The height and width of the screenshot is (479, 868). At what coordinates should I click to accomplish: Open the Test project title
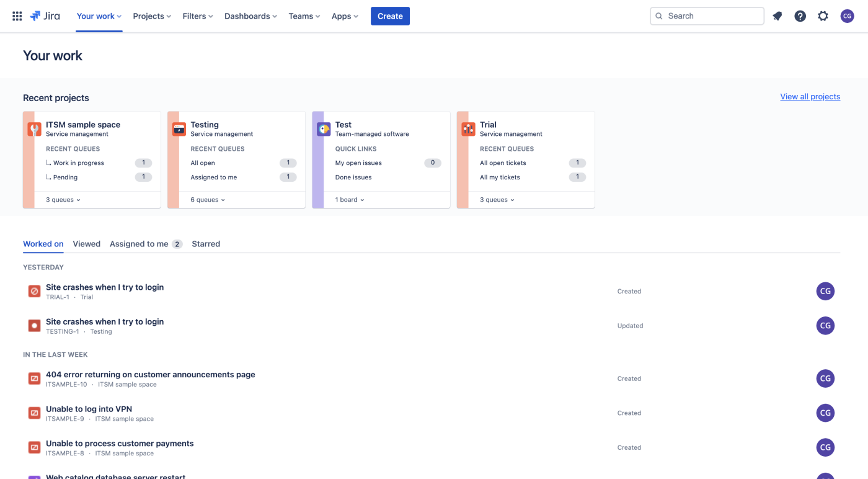tap(343, 125)
